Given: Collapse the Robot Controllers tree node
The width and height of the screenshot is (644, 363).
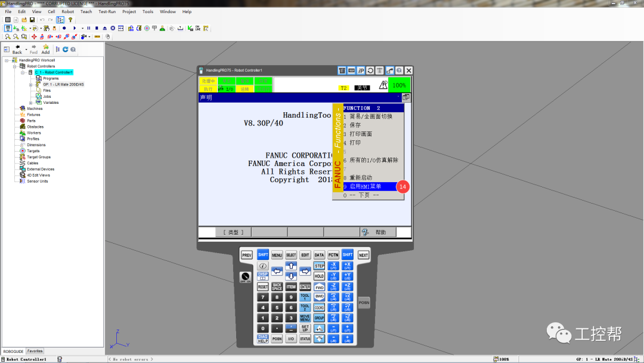Looking at the screenshot, I should click(x=14, y=66).
